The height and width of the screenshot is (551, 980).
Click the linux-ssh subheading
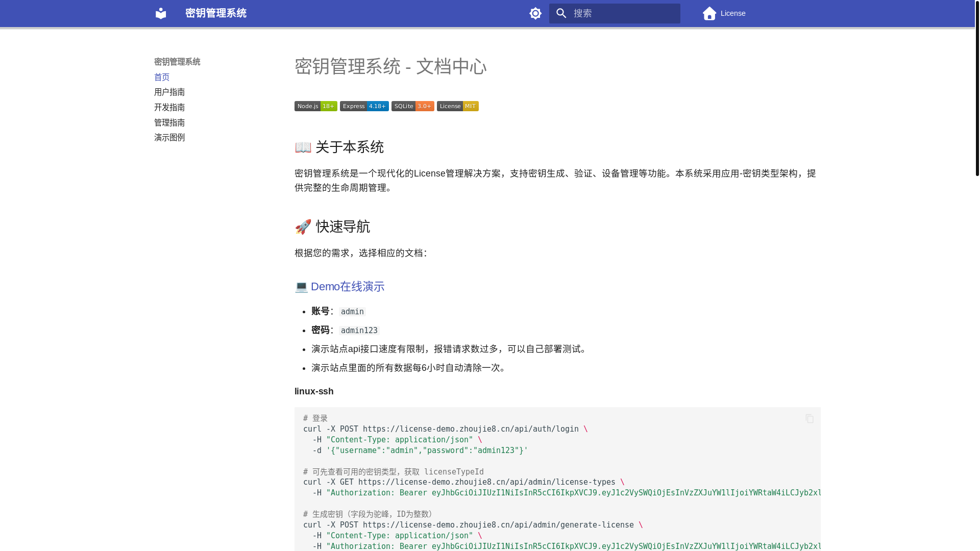(x=314, y=391)
